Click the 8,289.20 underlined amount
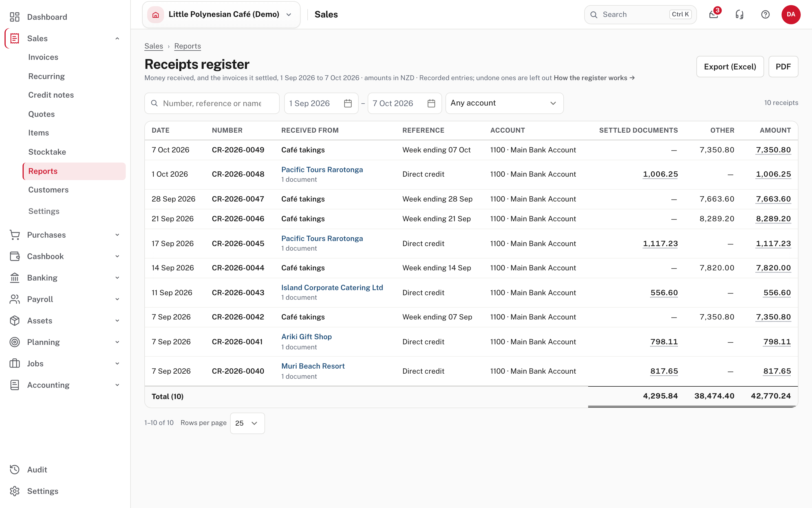 pyautogui.click(x=773, y=219)
